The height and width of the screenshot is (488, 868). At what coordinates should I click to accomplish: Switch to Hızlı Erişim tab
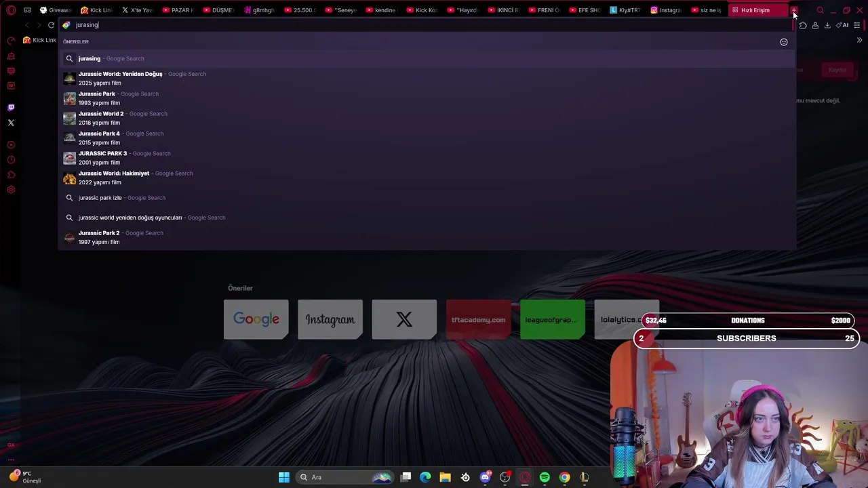click(x=757, y=10)
